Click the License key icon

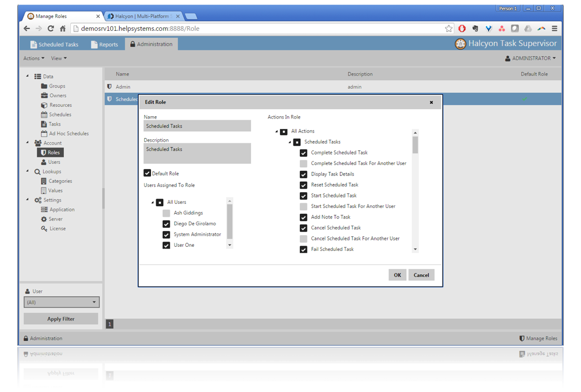44,229
